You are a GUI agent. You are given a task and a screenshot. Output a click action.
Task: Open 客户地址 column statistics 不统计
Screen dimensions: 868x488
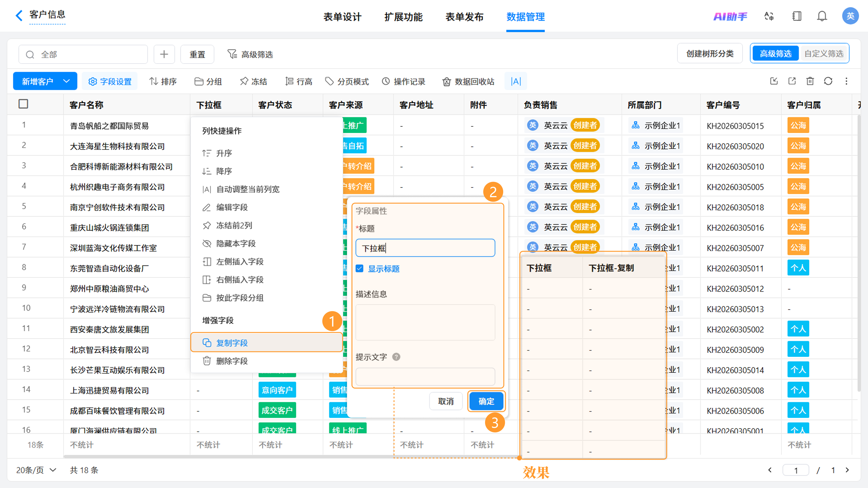pos(412,445)
